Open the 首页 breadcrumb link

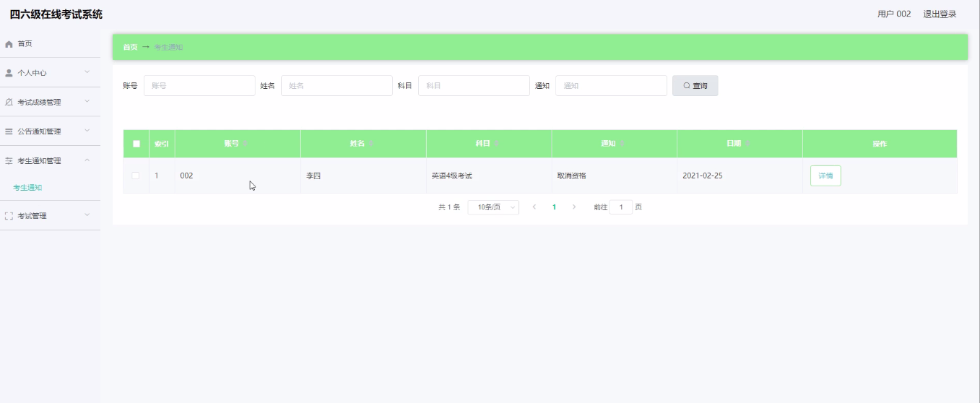(x=130, y=47)
